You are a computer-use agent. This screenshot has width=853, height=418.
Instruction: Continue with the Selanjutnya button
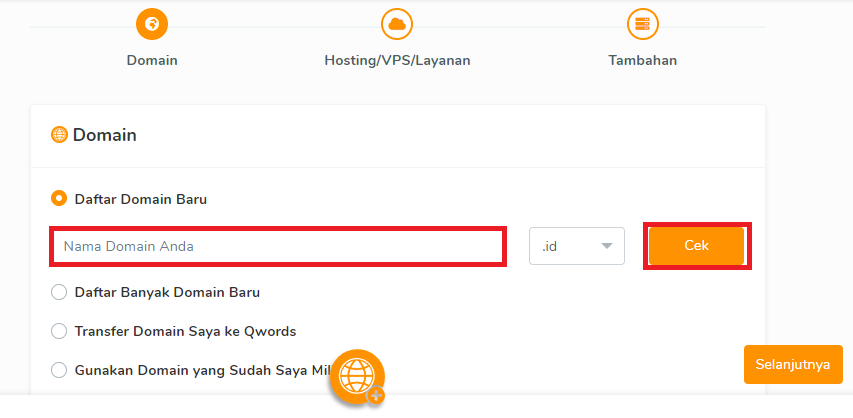(793, 365)
